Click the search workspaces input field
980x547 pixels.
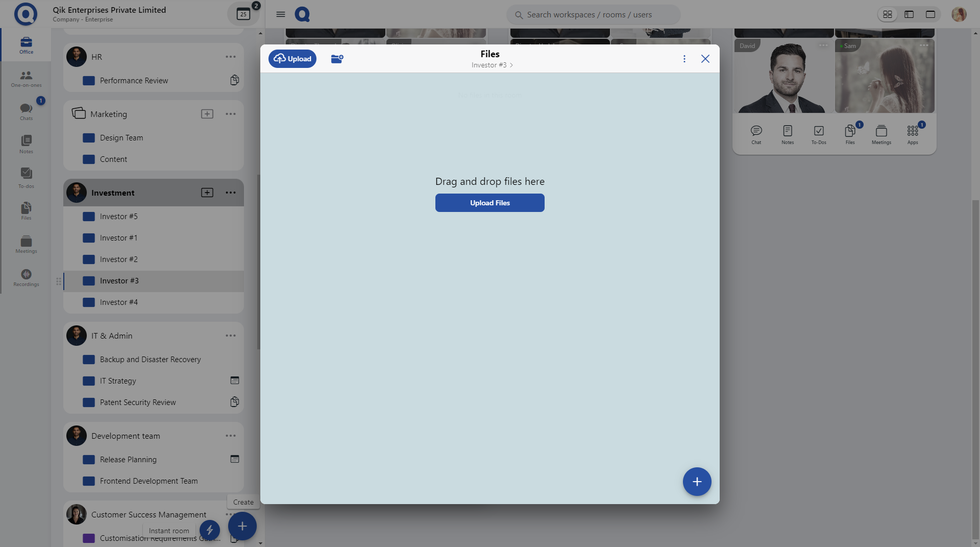[592, 14]
